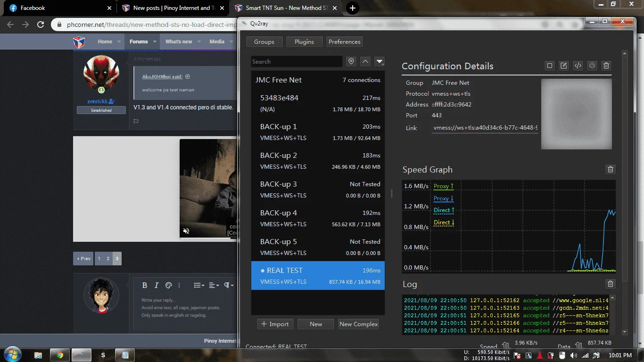Open text color palette in reply editor
This screenshot has height=362, width=644.
(x=168, y=285)
